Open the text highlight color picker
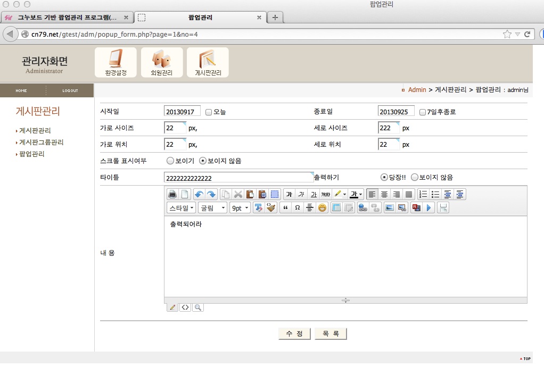Screen dimensions: 544x392 point(341,194)
